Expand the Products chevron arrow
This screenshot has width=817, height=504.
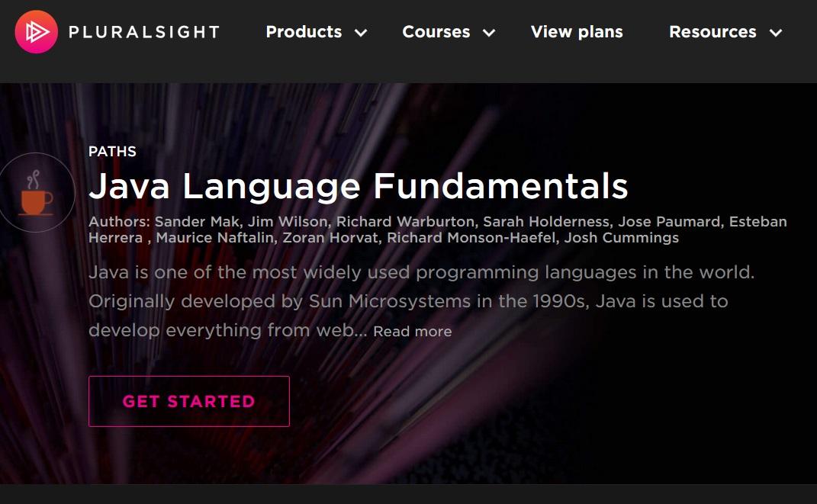[361, 33]
